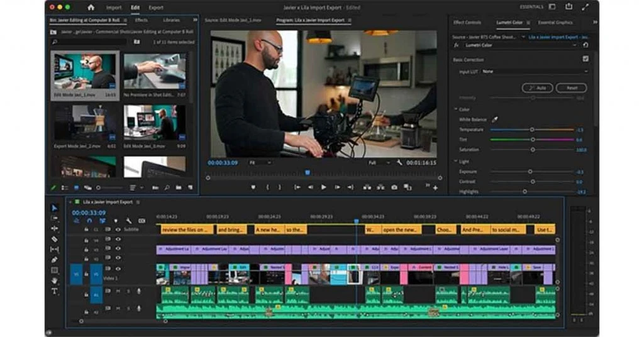Collapse the Light section
644x337 pixels.
[x=455, y=162]
